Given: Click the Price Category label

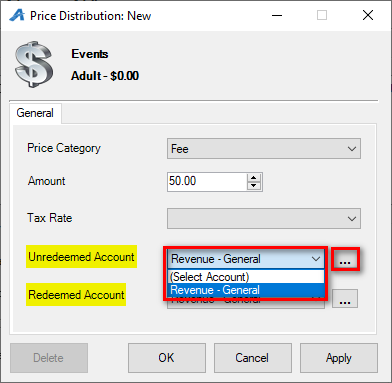Looking at the screenshot, I should tap(64, 148).
